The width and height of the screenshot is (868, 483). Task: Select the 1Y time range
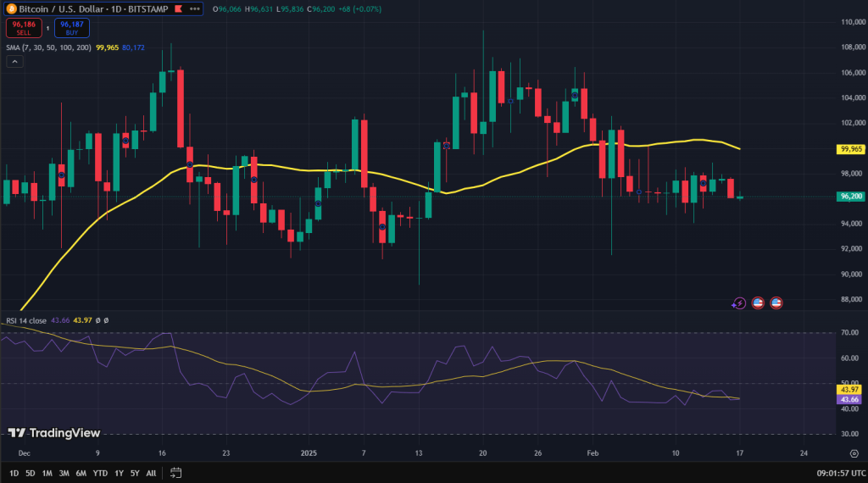point(119,473)
